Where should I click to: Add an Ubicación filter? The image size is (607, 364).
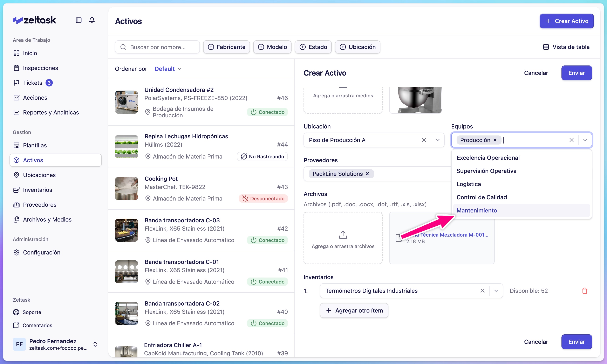357,47
